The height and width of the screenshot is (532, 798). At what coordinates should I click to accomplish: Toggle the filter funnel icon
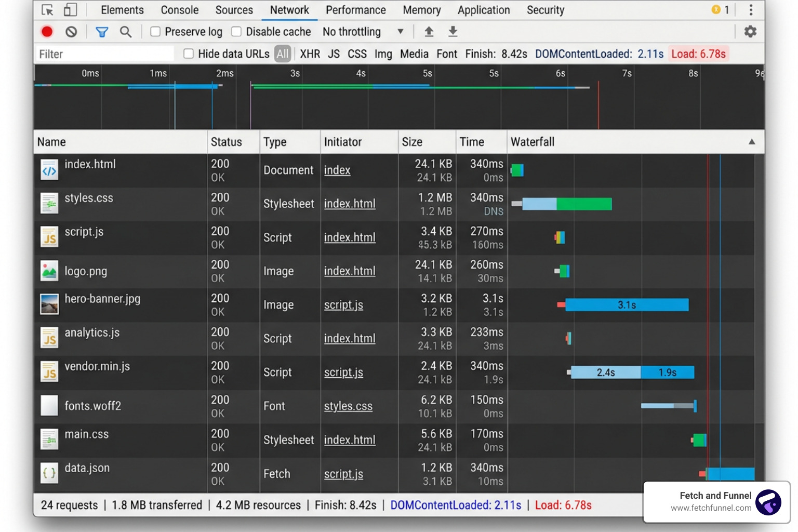point(102,32)
